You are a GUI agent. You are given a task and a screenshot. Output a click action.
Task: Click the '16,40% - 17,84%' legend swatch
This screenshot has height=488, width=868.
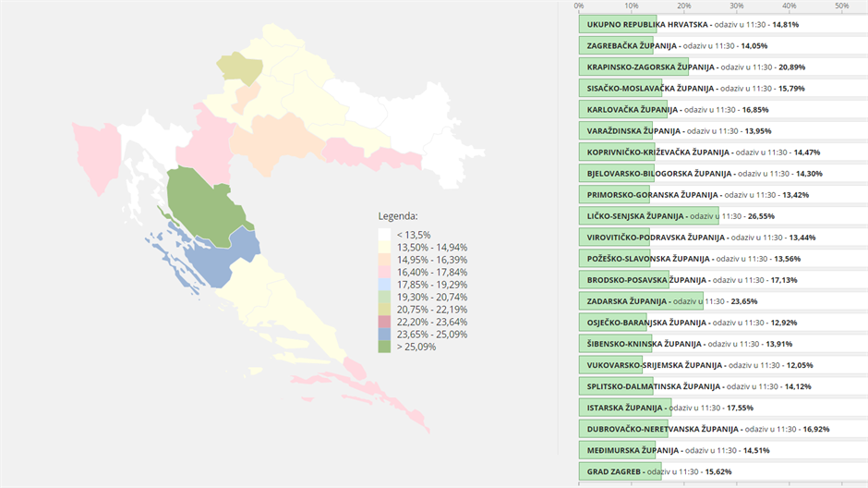point(384,272)
